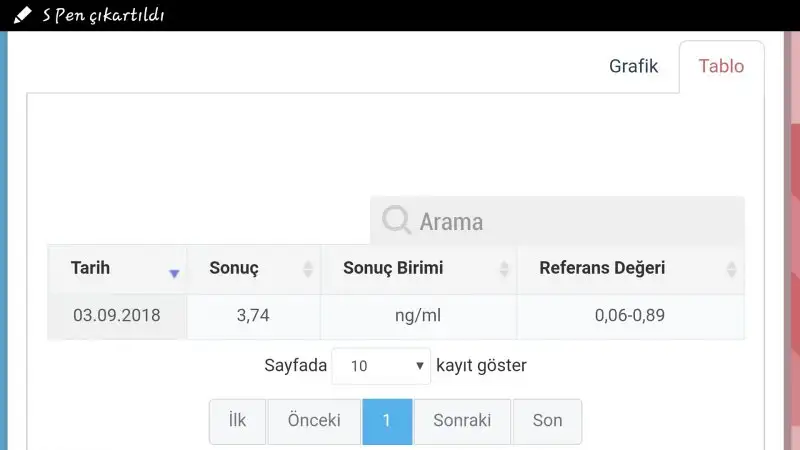Image resolution: width=800 pixels, height=450 pixels.
Task: Go to next page with Sonraki
Action: pyautogui.click(x=462, y=421)
